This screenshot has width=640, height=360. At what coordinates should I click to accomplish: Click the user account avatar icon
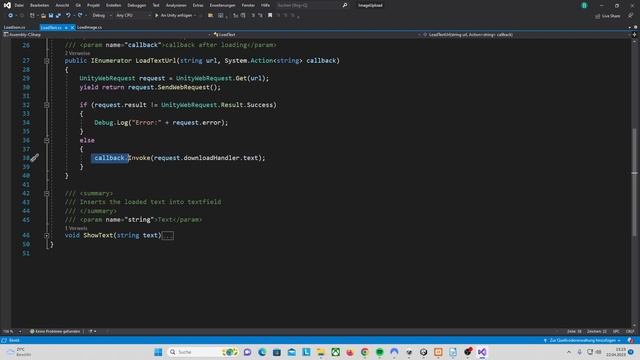click(584, 5)
